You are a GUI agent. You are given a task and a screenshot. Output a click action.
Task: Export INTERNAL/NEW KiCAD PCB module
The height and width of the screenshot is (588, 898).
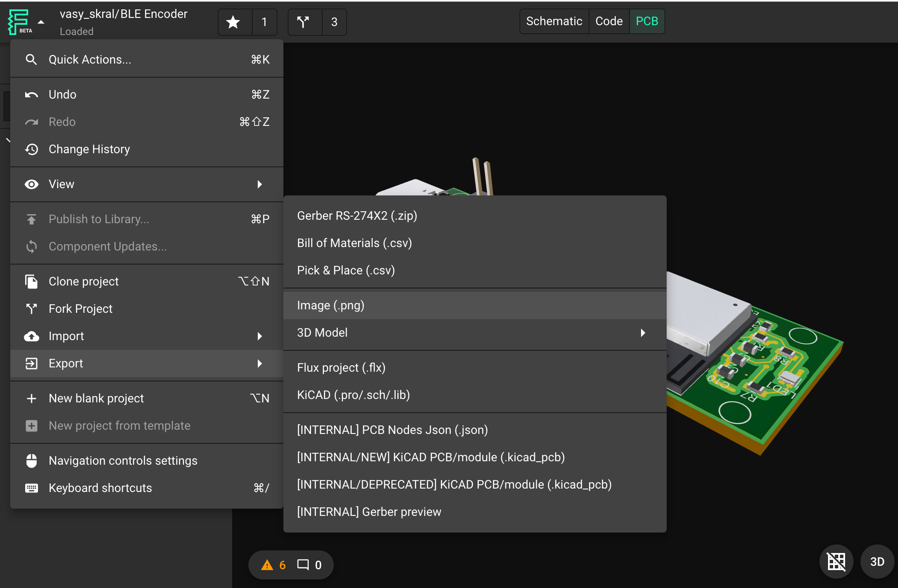coord(475,457)
